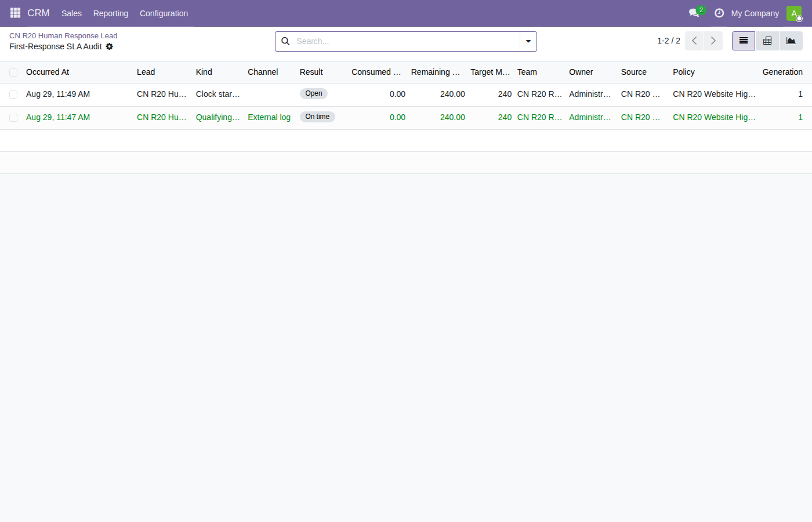The height and width of the screenshot is (522, 812).
Task: Click the 1-2 / 2 pager counter
Action: click(669, 41)
